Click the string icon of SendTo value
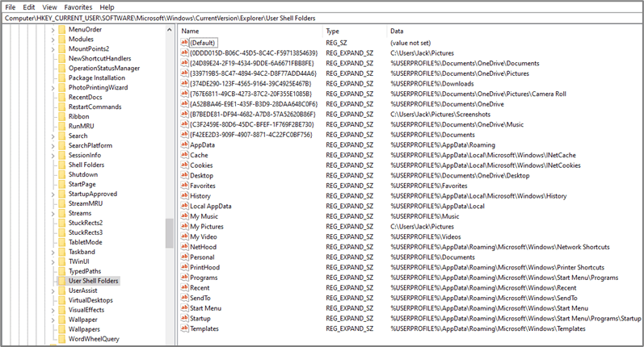Screen dimensions: 644x347 184,299
